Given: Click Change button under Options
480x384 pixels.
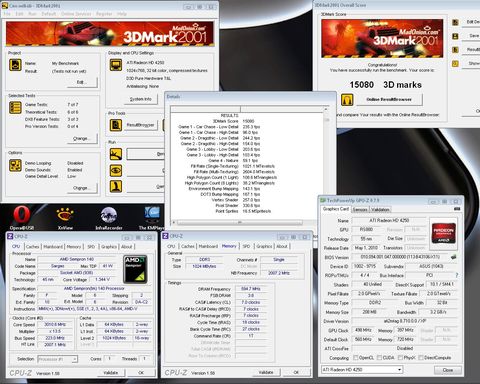Looking at the screenshot, I should coord(82,188).
